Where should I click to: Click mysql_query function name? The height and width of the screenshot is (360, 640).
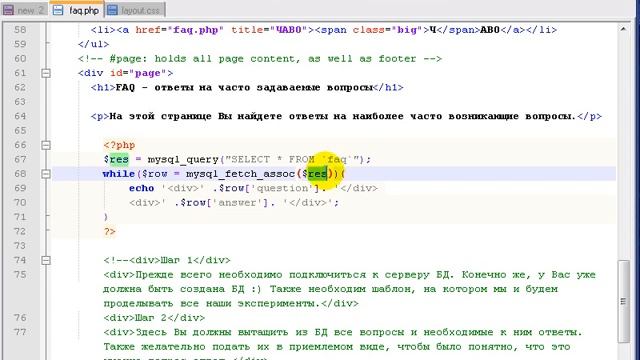pyautogui.click(x=183, y=160)
